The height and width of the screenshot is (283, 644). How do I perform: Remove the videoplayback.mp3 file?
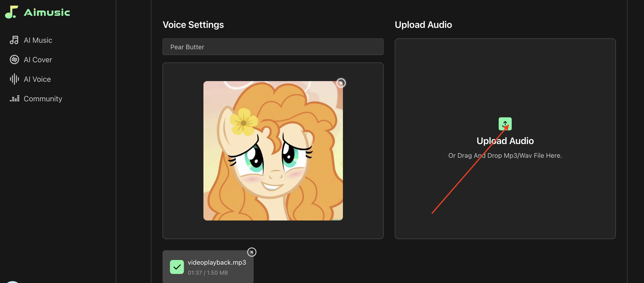tap(252, 252)
